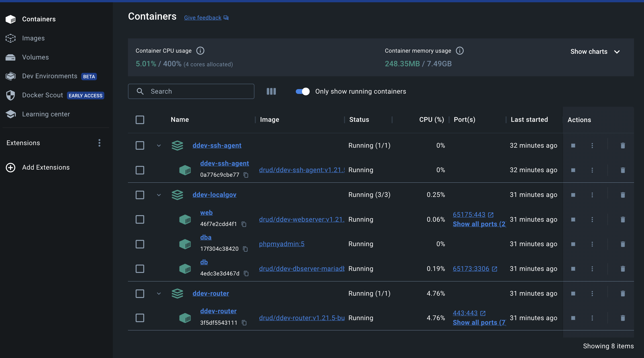Collapse the ddev-ssh-agent container group
644x358 pixels.
click(158, 145)
